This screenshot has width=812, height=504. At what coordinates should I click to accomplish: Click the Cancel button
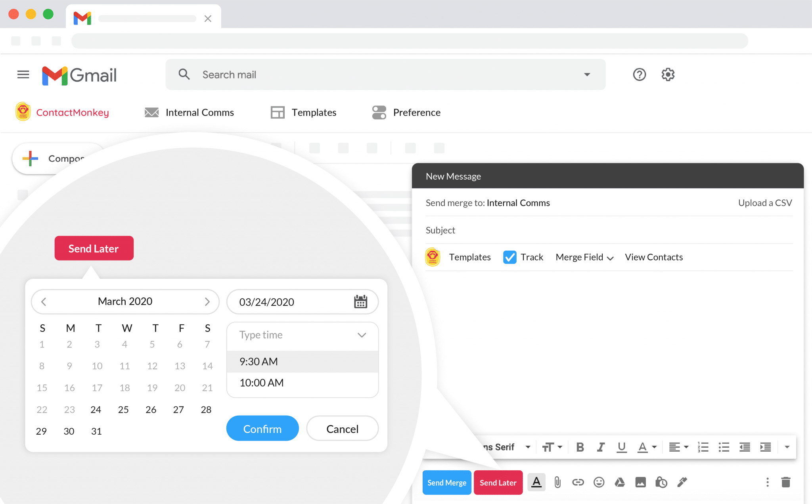[x=342, y=429]
